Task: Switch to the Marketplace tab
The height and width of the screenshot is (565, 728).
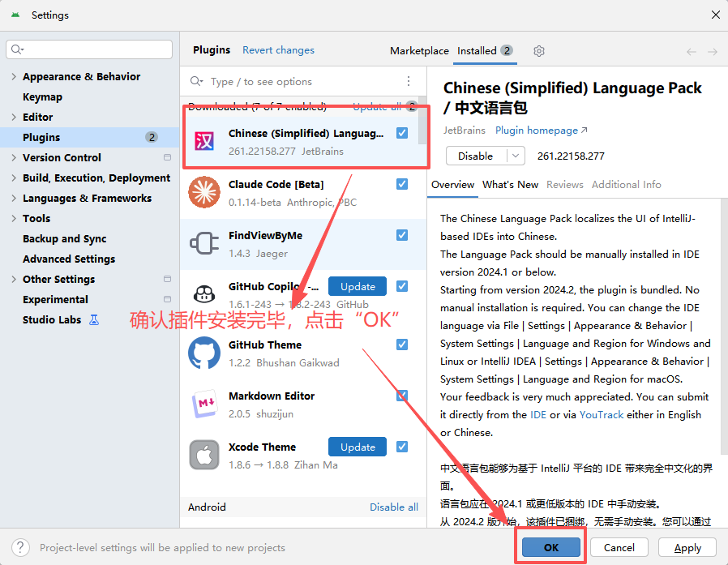Action: click(419, 50)
